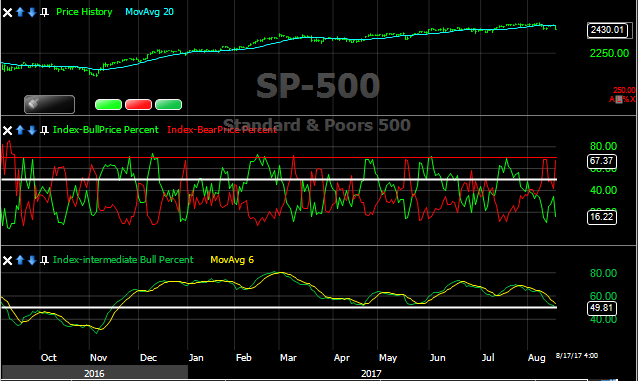Click the 49.81 value box
The height and width of the screenshot is (381, 638).
coord(601,308)
